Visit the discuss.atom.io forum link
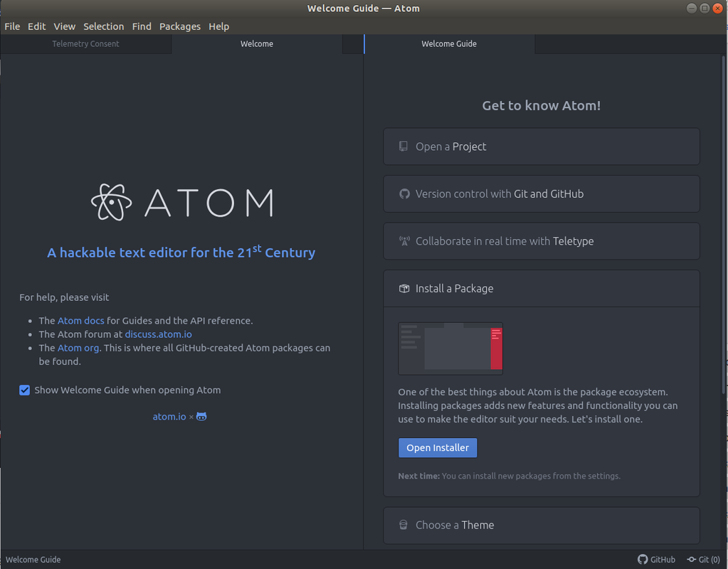This screenshot has width=728, height=569. coord(158,334)
